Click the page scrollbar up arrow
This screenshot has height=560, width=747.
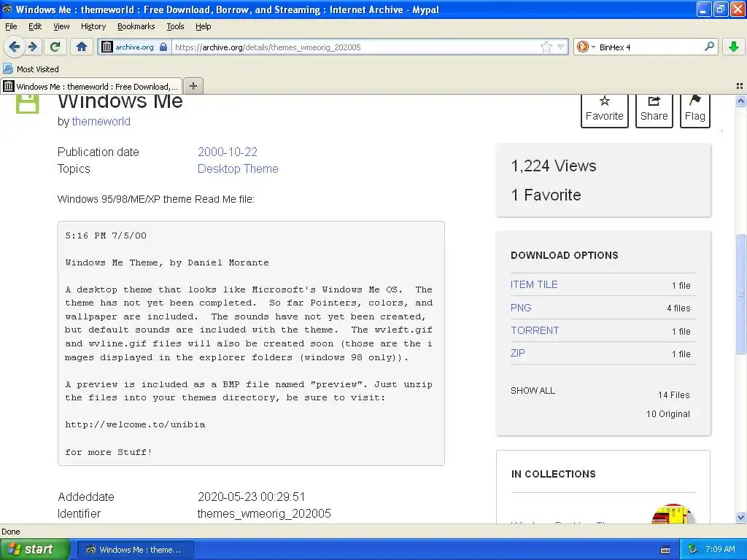pyautogui.click(x=740, y=101)
